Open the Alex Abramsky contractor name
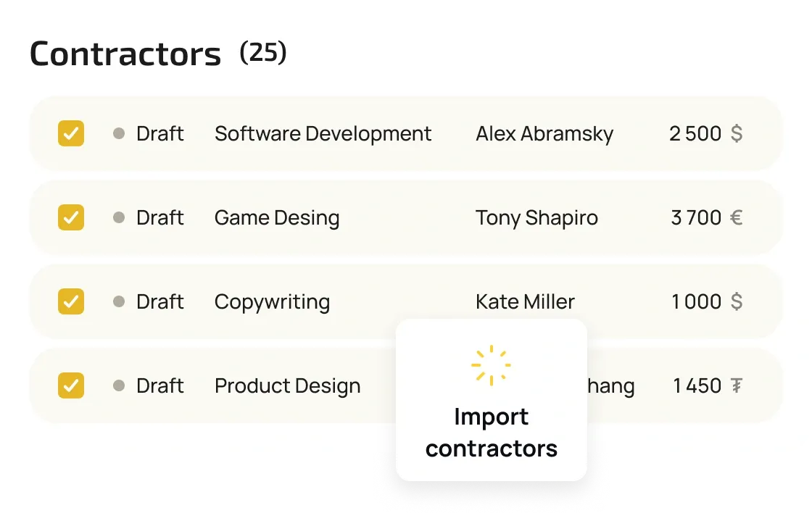 click(x=544, y=133)
